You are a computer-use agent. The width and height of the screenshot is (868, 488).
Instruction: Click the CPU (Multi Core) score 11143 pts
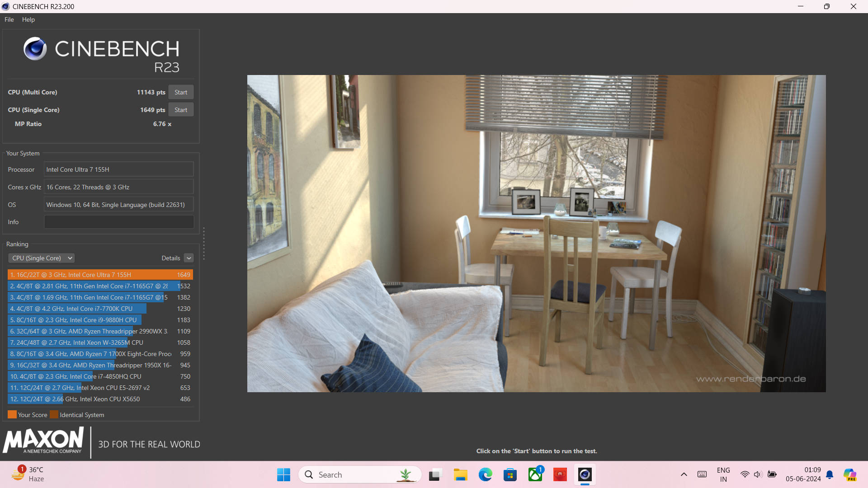(151, 92)
